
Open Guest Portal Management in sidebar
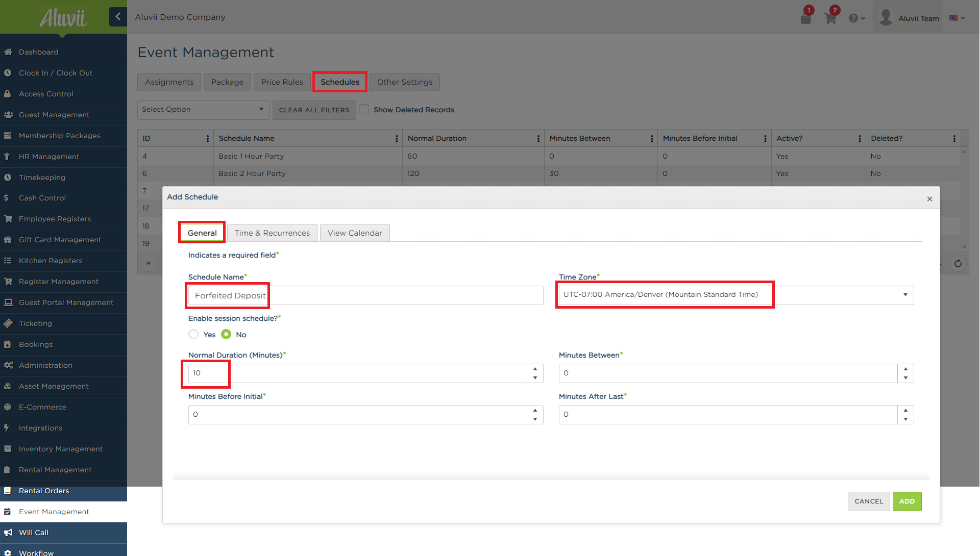63,302
